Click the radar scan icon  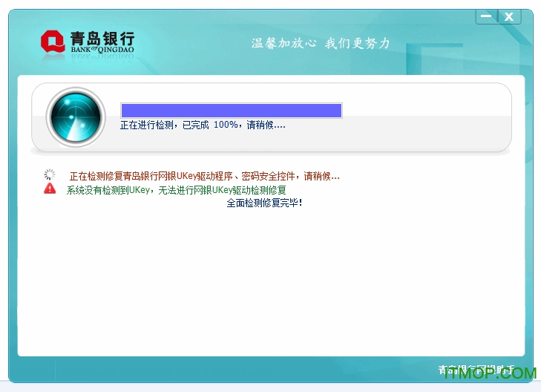[76, 117]
